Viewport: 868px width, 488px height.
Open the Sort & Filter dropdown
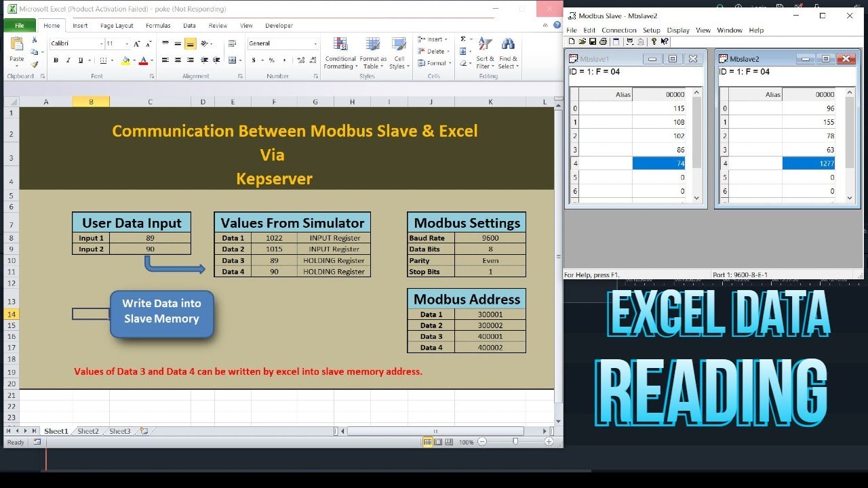(x=485, y=53)
